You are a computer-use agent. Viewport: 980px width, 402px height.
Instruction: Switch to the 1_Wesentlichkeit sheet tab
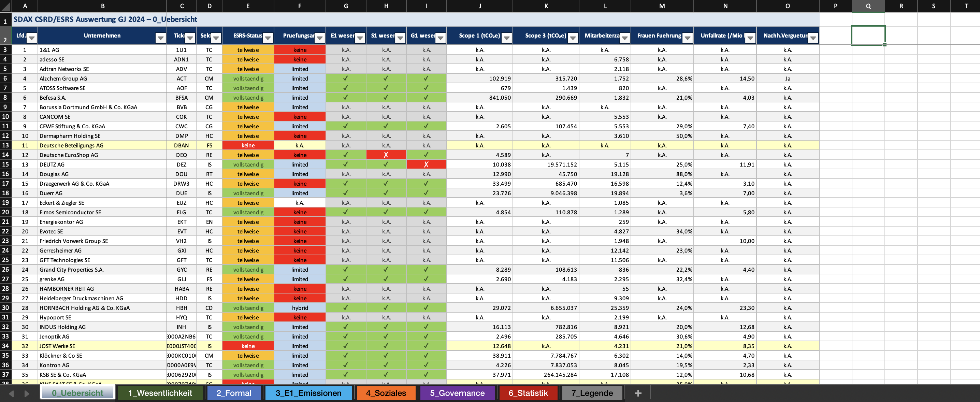pos(160,393)
